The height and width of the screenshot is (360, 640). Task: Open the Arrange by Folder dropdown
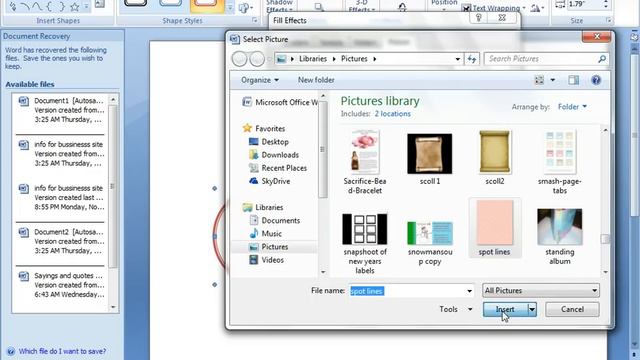(572, 107)
